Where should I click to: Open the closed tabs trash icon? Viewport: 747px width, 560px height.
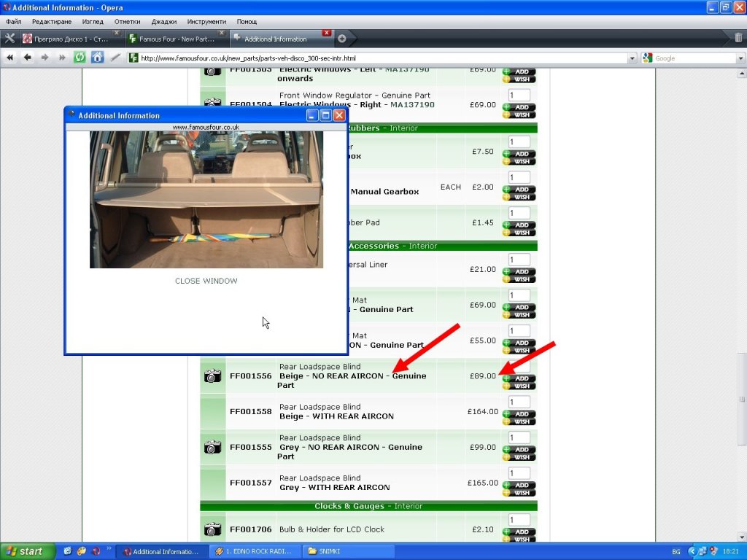(x=738, y=38)
